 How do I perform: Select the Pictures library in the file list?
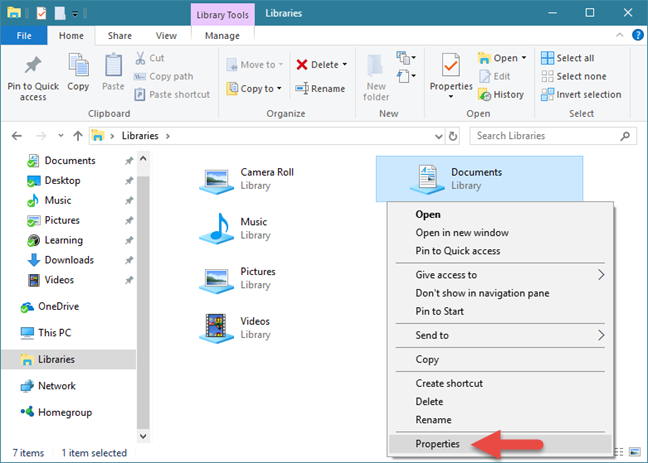click(237, 278)
